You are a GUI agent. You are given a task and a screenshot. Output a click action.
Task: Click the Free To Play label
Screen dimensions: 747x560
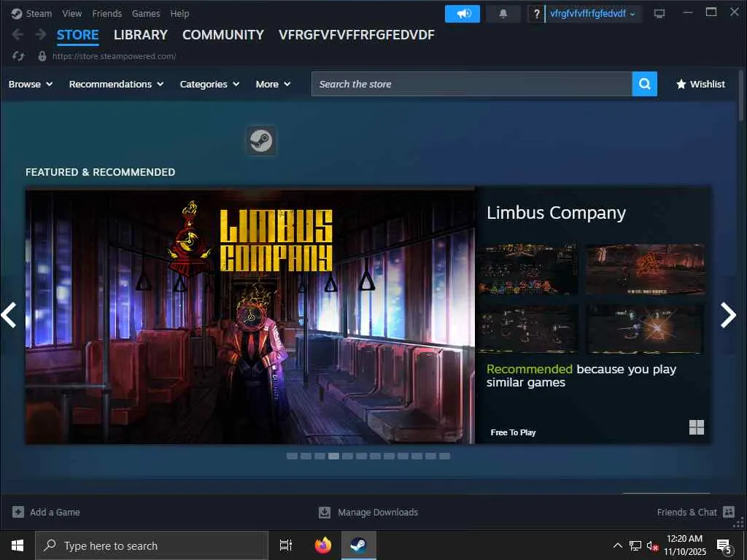pos(513,432)
